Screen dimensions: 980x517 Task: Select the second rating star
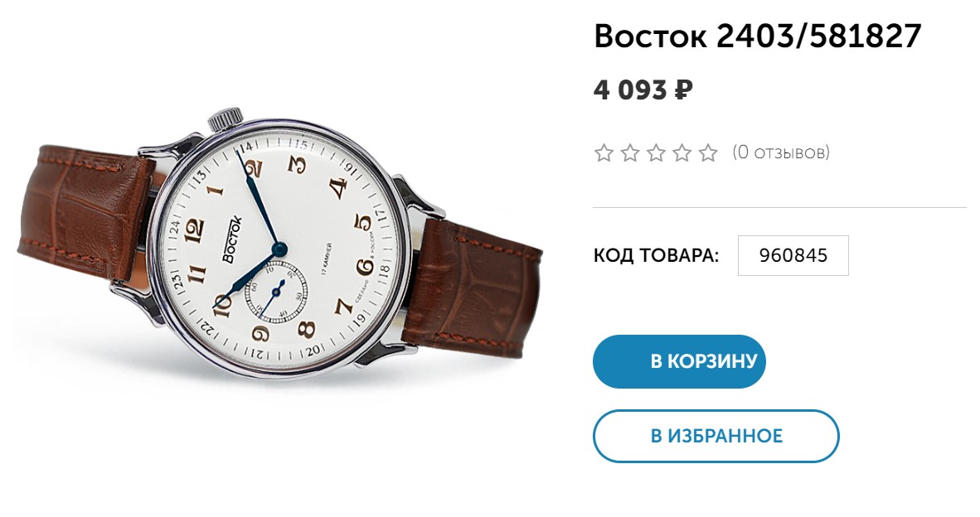(630, 153)
